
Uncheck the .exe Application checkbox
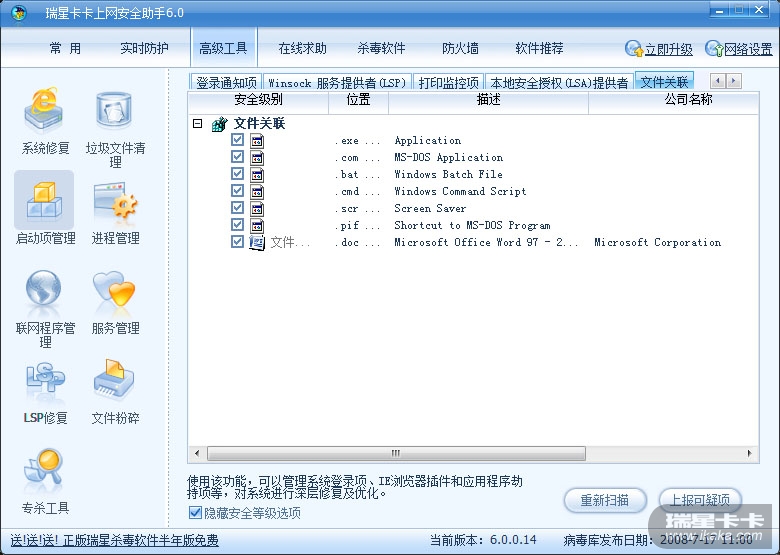(237, 140)
